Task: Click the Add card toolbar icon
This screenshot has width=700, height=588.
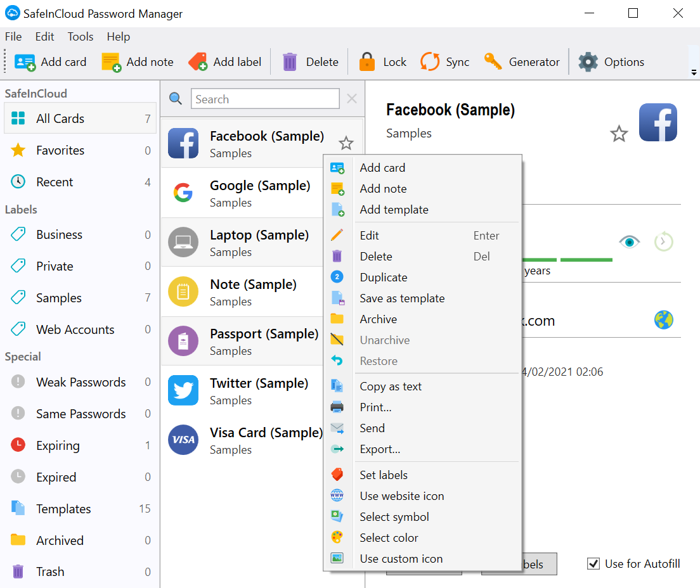Action: click(25, 62)
